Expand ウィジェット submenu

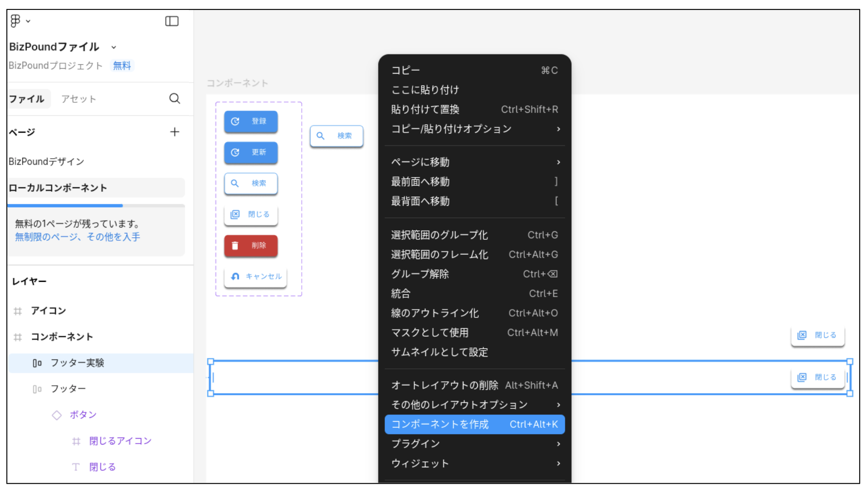(475, 464)
